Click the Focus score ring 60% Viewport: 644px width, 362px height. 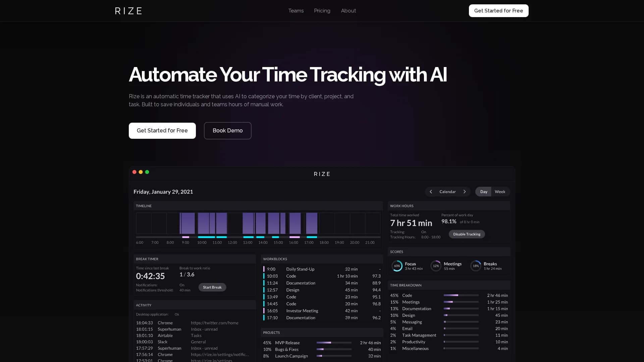point(397,266)
